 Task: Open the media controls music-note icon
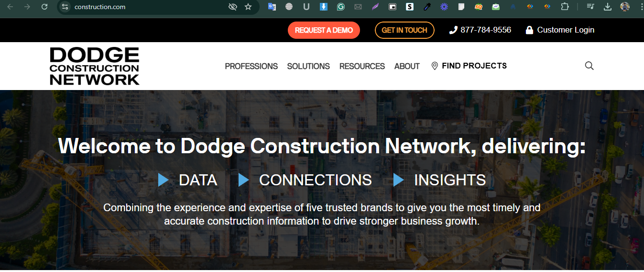point(591,7)
